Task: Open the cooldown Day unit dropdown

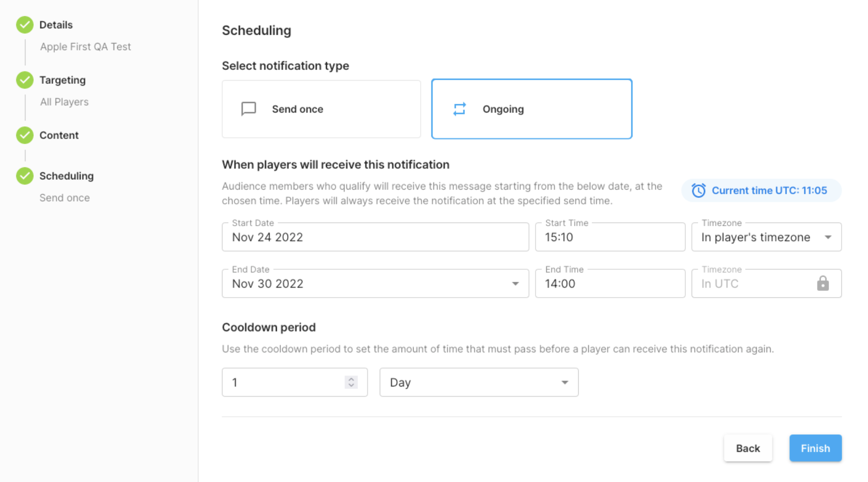Action: [x=479, y=382]
